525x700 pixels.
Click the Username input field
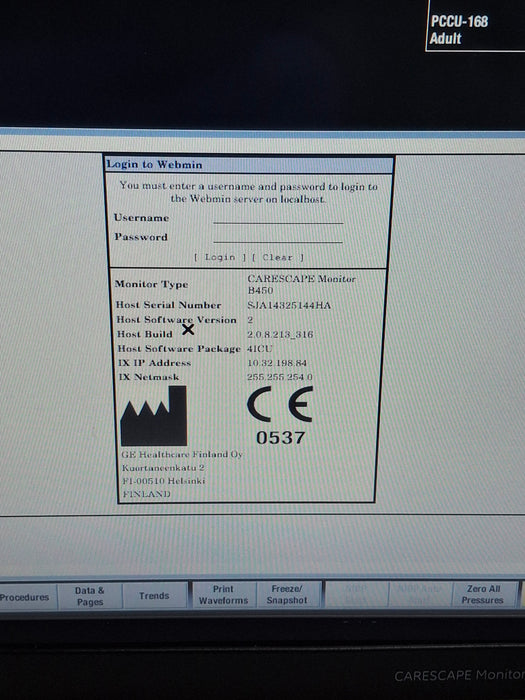(278, 218)
